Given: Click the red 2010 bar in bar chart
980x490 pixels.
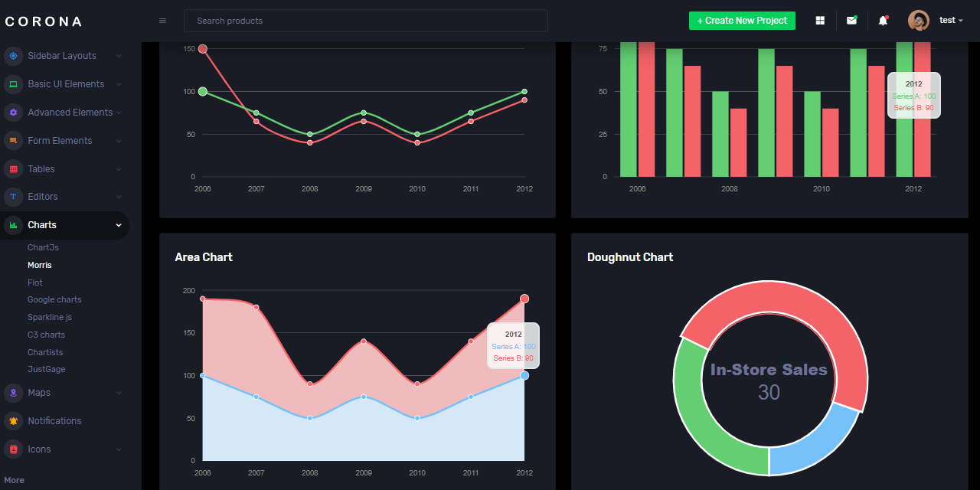Looking at the screenshot, I should point(831,142).
